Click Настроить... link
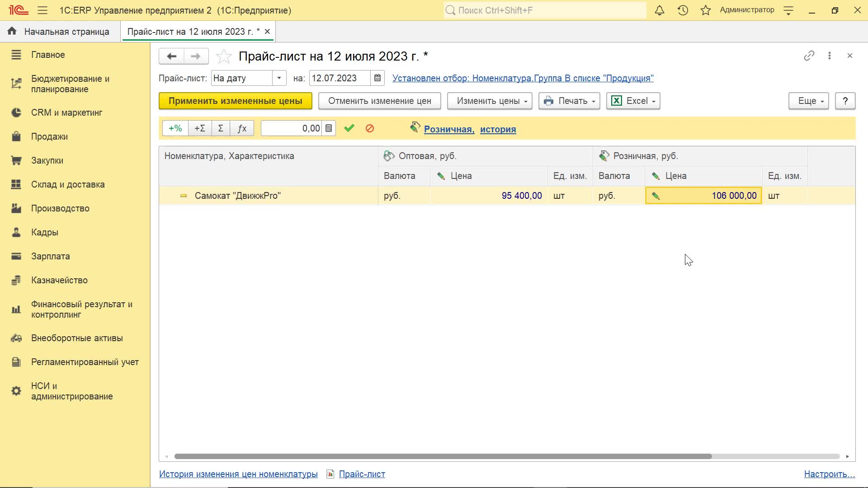Screen dimensions: 868x488 pyautogui.click(x=830, y=474)
